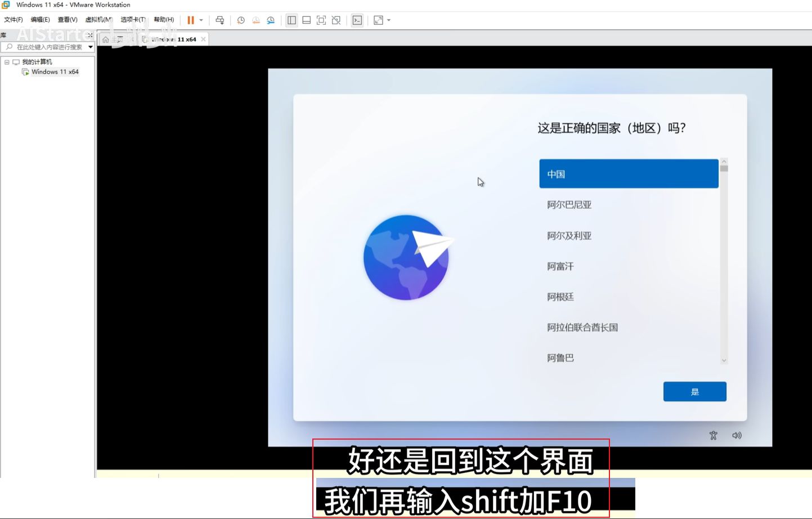Image resolution: width=812 pixels, height=519 pixels.
Task: Open the accessibility icon in Windows setup
Action: click(x=713, y=435)
